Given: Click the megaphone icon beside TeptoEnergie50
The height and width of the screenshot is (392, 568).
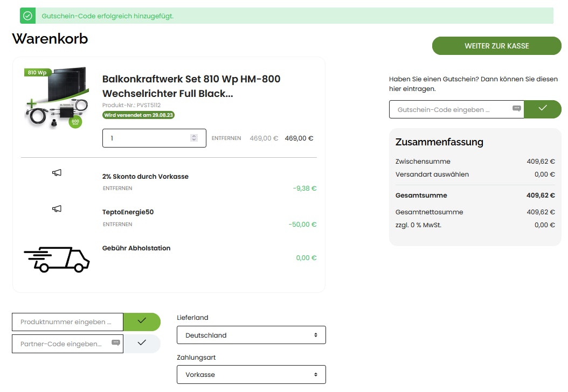Looking at the screenshot, I should click(57, 208).
